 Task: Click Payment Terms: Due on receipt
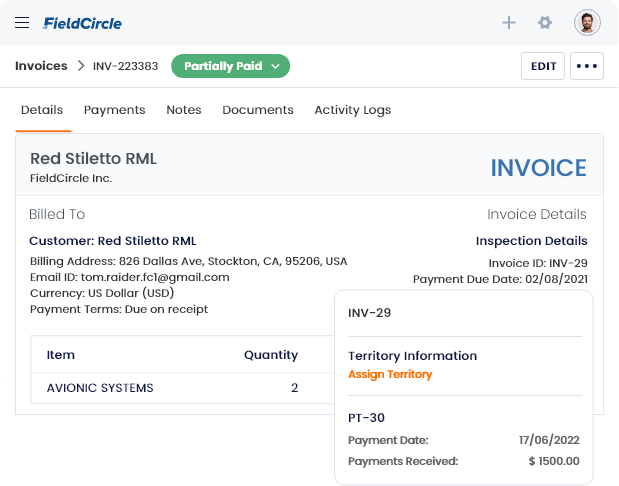[119, 309]
